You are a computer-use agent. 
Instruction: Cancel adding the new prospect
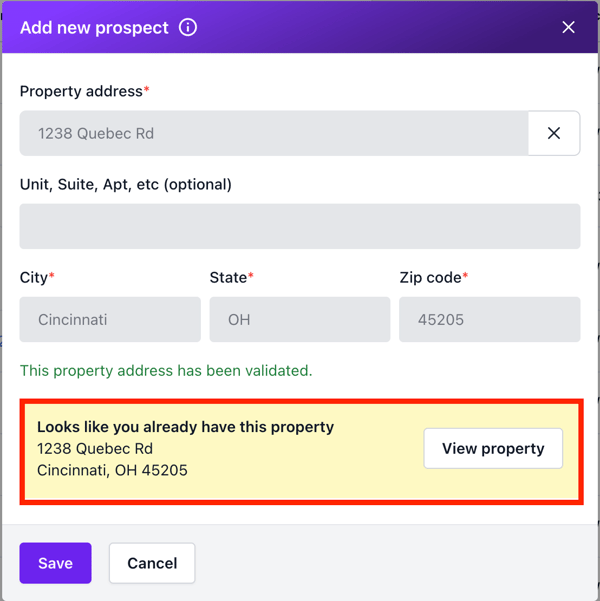[152, 563]
